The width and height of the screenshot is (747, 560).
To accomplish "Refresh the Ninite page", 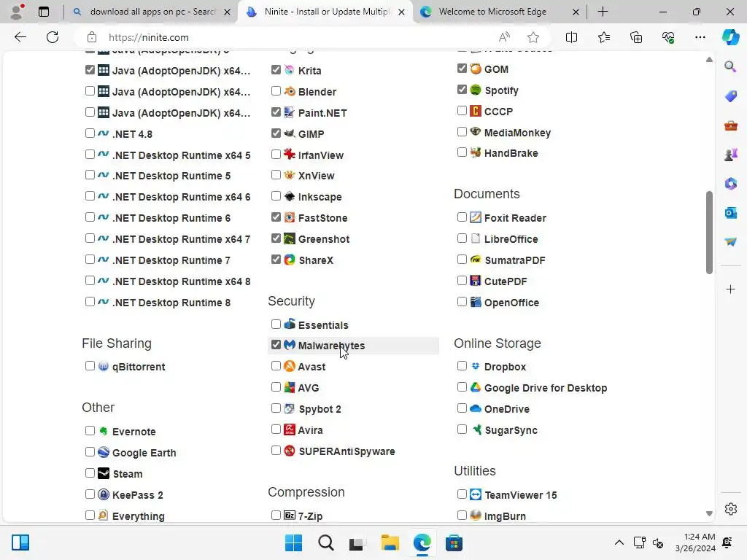I will click(53, 37).
